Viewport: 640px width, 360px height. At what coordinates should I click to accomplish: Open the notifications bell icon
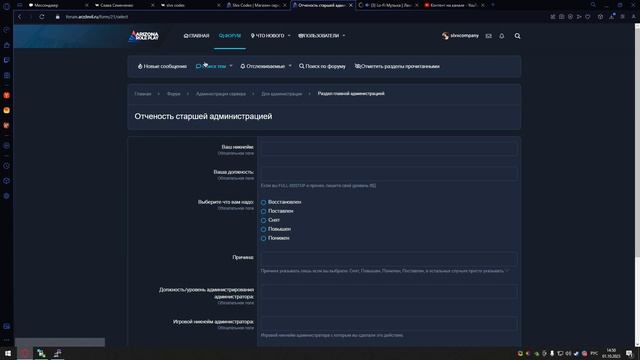[x=502, y=36]
